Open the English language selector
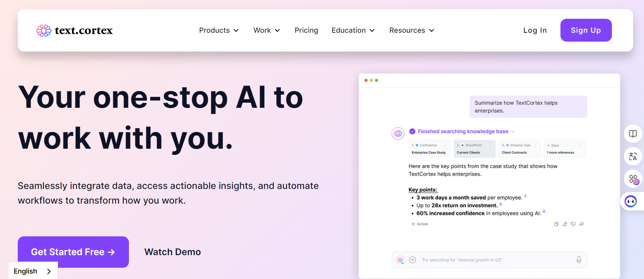Image resolution: width=644 pixels, height=279 pixels. pos(33,271)
